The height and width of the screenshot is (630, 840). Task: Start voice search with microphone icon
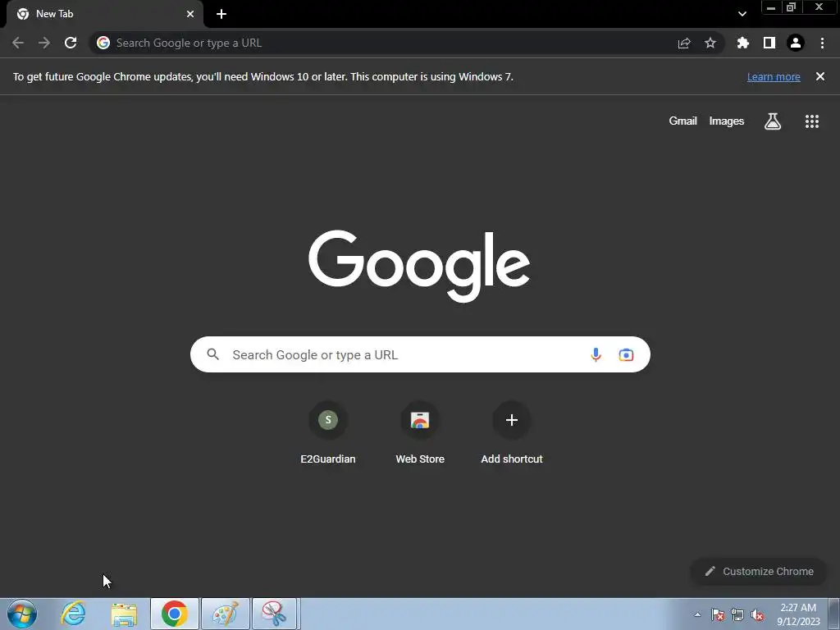point(596,354)
